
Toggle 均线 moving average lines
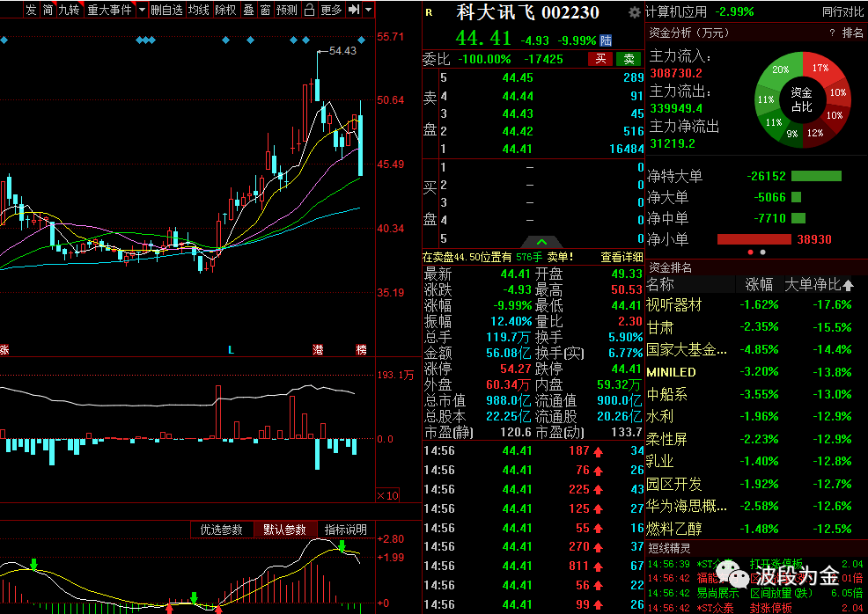199,10
